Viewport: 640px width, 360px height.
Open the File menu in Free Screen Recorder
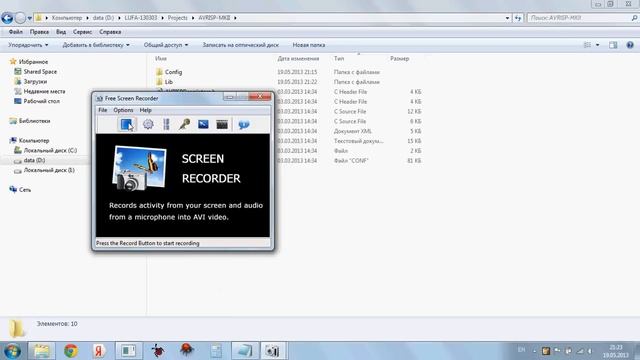(102, 110)
